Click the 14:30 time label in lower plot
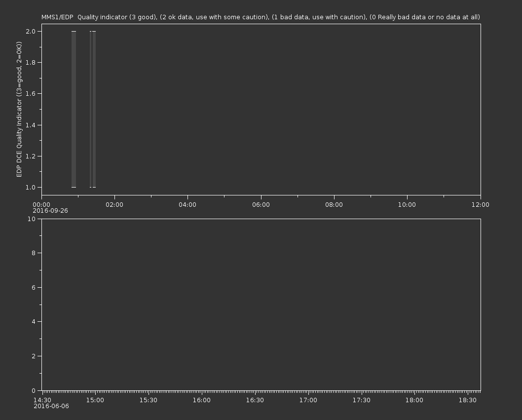This screenshot has height=420, width=522. (42, 400)
